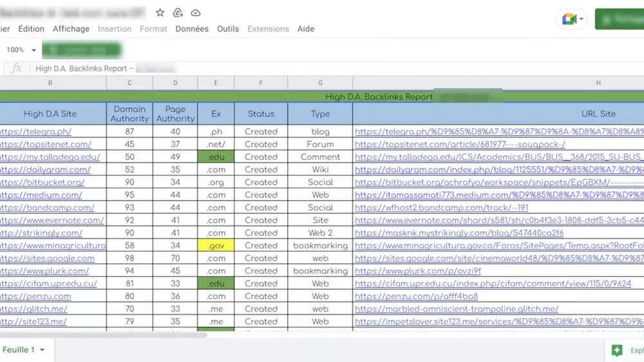Select column E header

(216, 82)
